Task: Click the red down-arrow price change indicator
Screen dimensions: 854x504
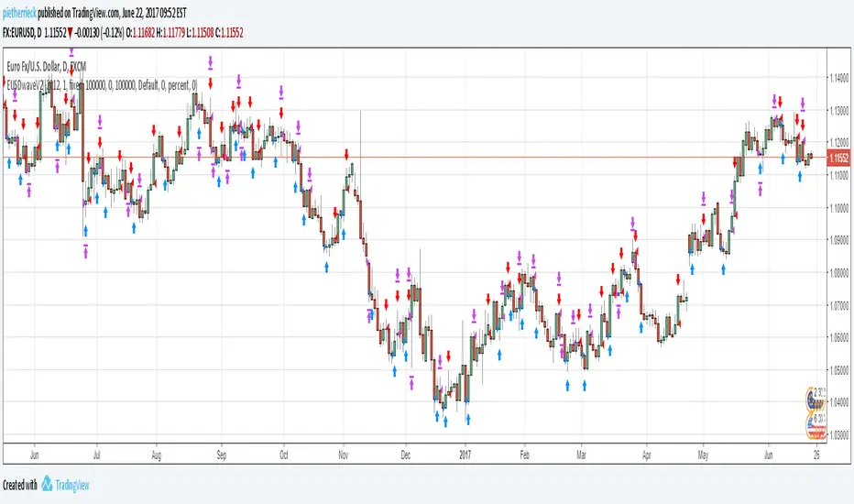Action: (x=71, y=33)
